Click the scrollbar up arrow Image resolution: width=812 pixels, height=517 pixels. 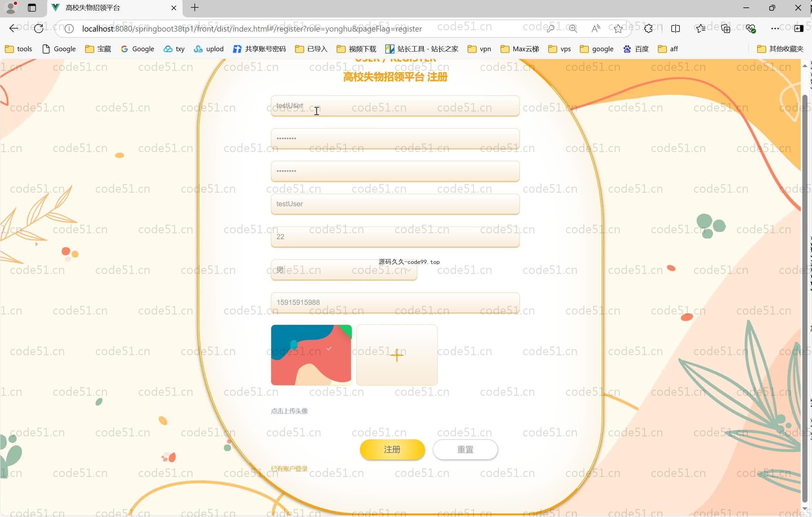[x=805, y=66]
